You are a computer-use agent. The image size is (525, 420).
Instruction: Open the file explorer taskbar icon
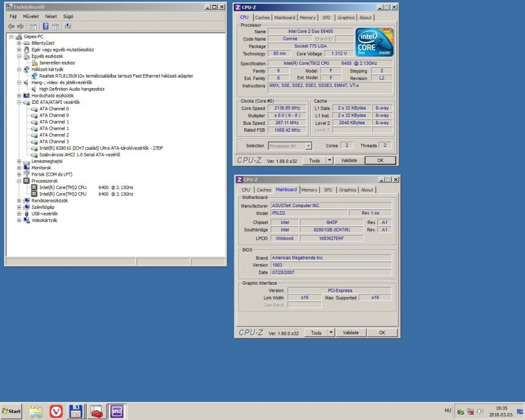click(x=36, y=411)
